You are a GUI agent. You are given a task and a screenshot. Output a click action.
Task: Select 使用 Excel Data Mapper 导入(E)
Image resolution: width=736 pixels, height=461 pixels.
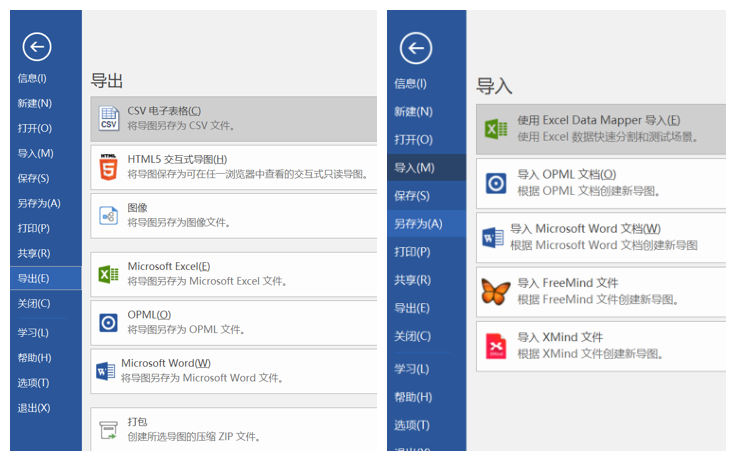601,129
